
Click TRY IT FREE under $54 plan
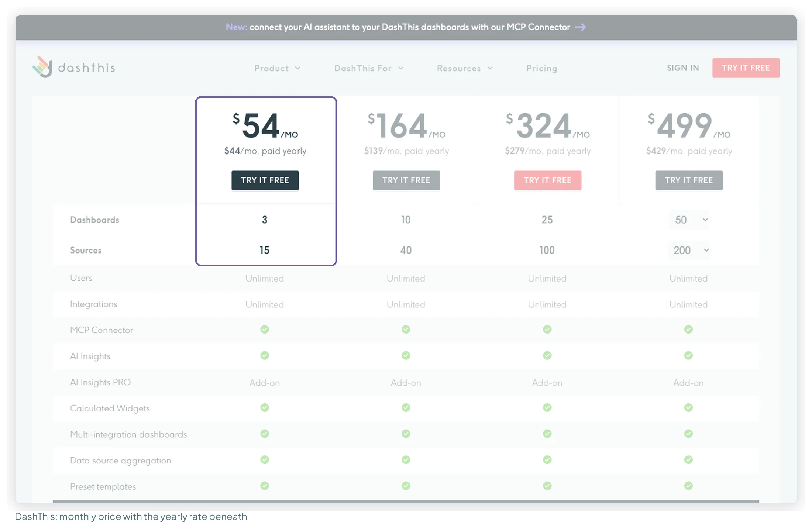click(x=265, y=180)
